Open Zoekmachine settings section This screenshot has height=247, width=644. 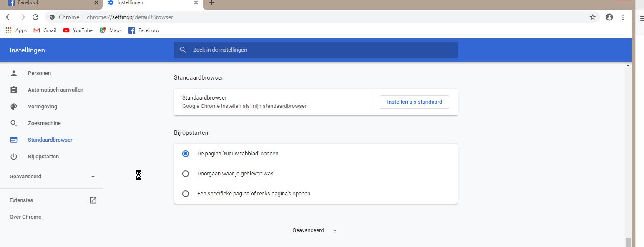coord(44,123)
